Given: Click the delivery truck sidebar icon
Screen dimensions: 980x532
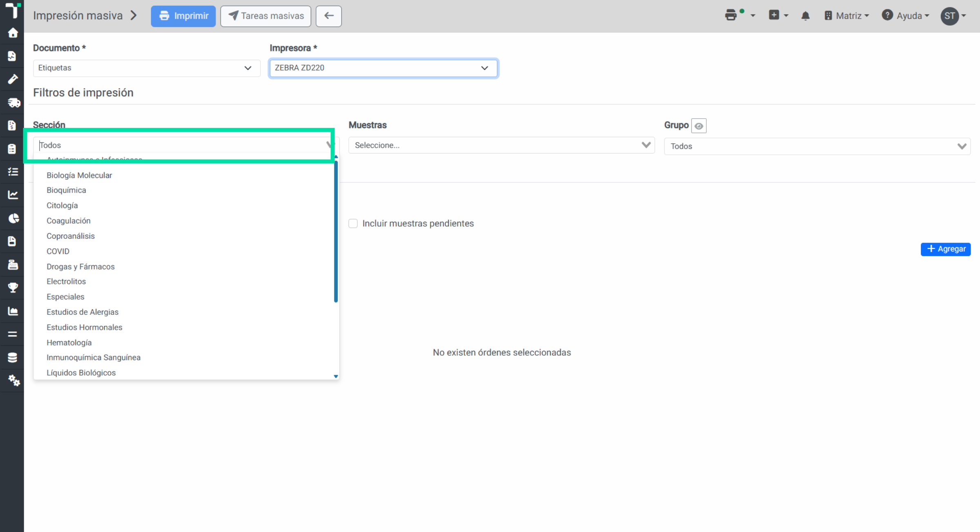Looking at the screenshot, I should [x=13, y=102].
